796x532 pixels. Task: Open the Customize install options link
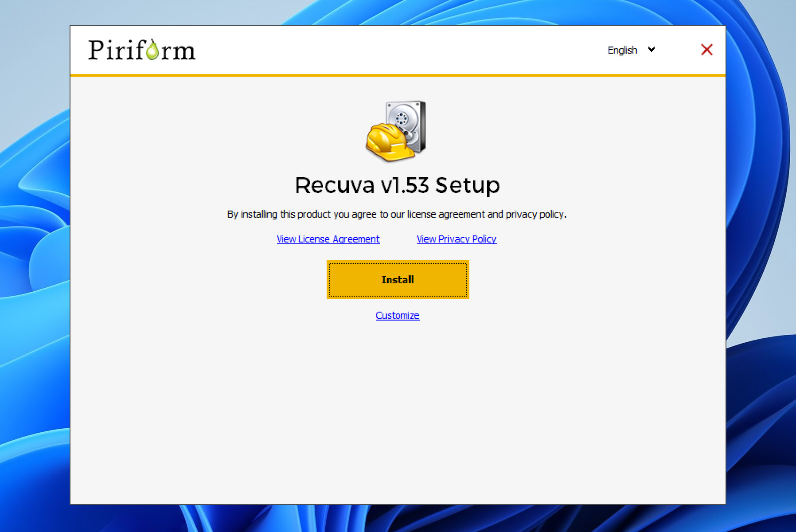398,315
